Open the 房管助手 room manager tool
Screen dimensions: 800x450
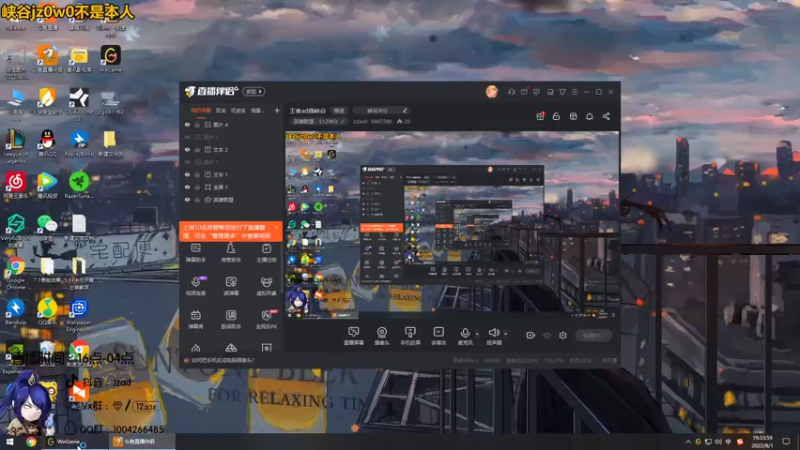231,253
